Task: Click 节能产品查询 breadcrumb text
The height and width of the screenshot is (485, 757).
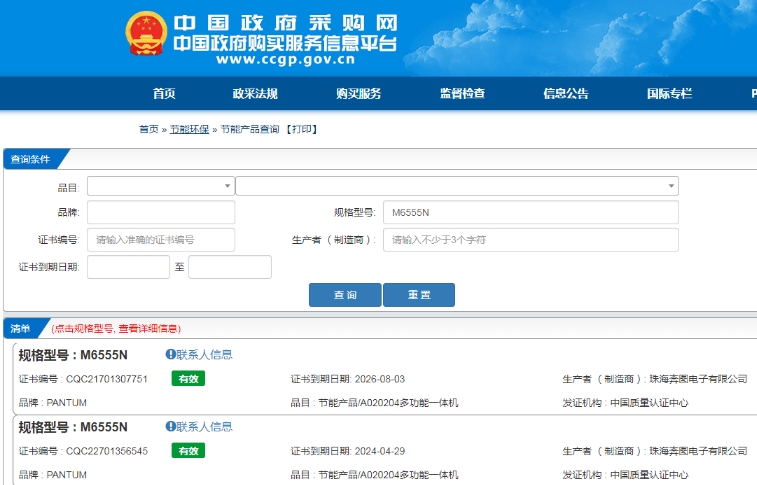Action: click(x=250, y=129)
